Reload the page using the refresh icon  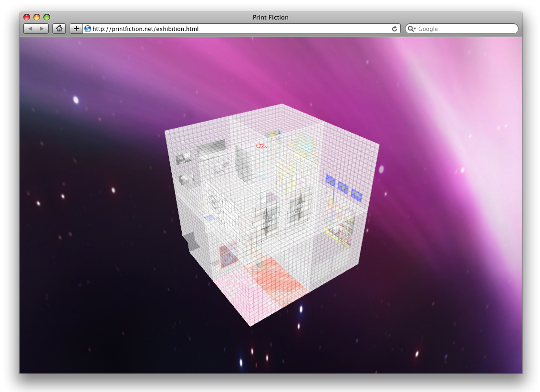tap(395, 29)
